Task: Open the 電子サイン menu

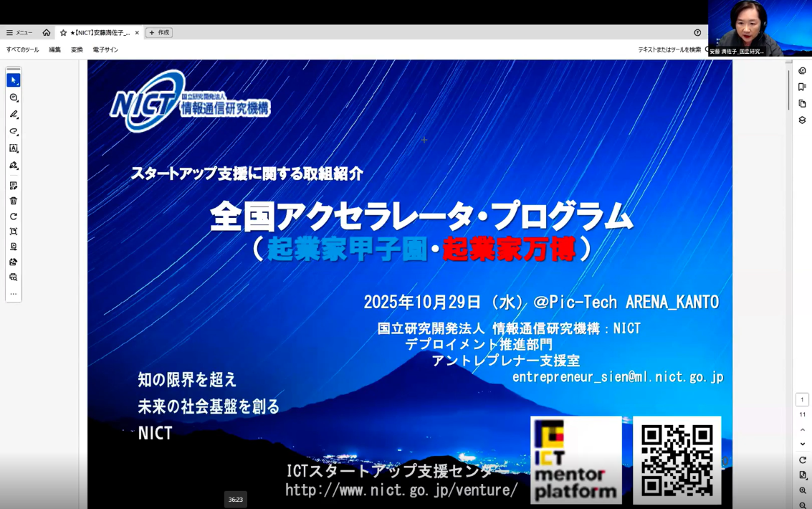Action: (105, 50)
